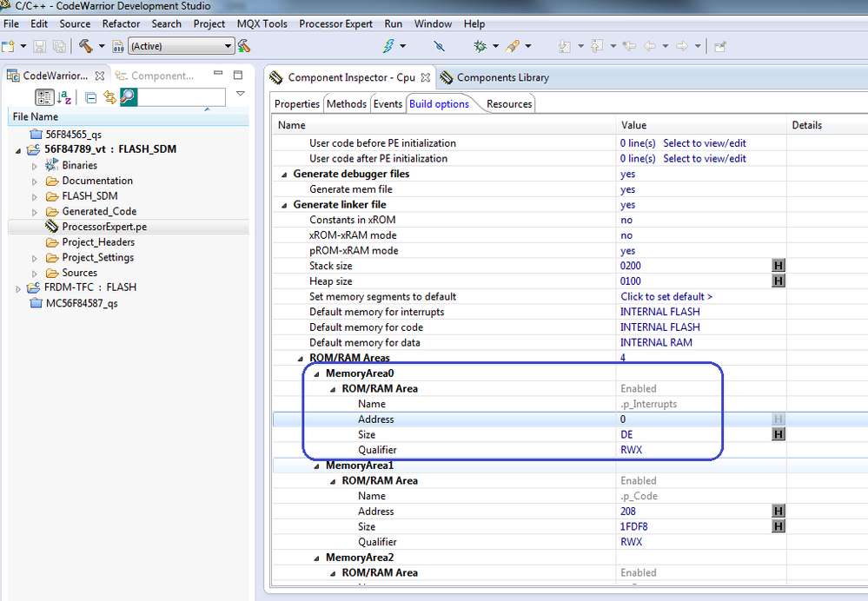The height and width of the screenshot is (601, 868).
Task: Click 'Click to set default >' link
Action: coord(666,297)
